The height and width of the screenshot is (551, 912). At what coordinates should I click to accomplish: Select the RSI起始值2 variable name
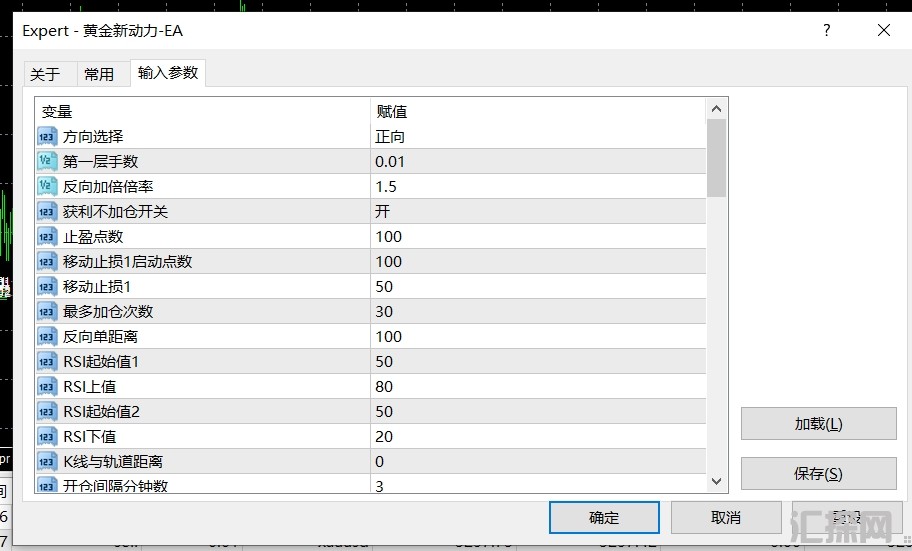click(101, 412)
